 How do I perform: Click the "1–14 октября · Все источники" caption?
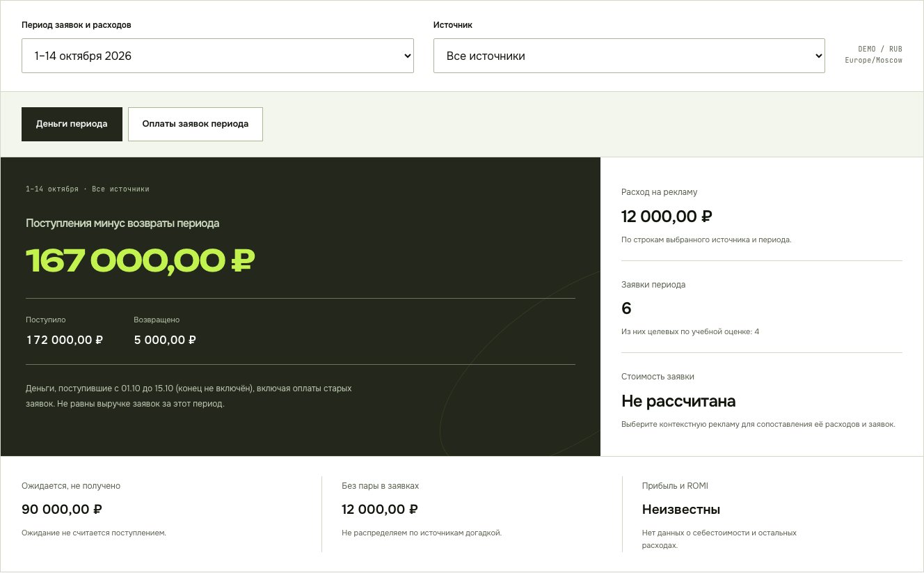click(88, 189)
